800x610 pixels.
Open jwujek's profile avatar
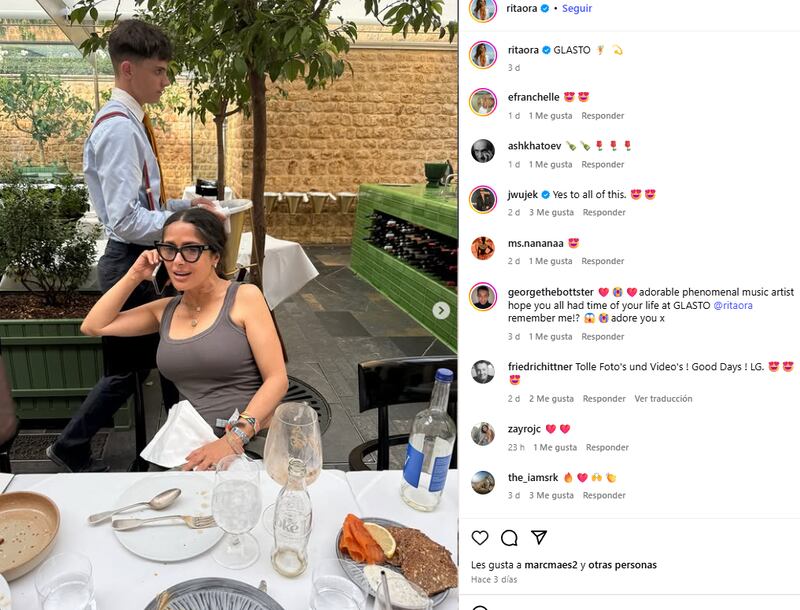[483, 199]
